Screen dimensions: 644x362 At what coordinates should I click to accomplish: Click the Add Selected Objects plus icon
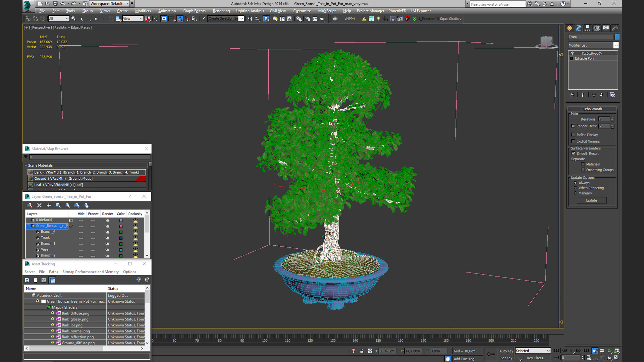point(49,205)
